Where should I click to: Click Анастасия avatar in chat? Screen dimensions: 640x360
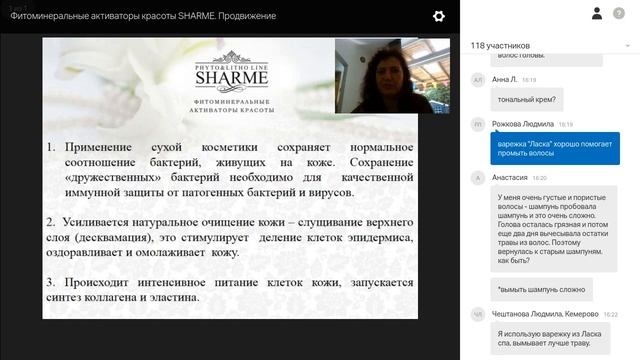478,178
